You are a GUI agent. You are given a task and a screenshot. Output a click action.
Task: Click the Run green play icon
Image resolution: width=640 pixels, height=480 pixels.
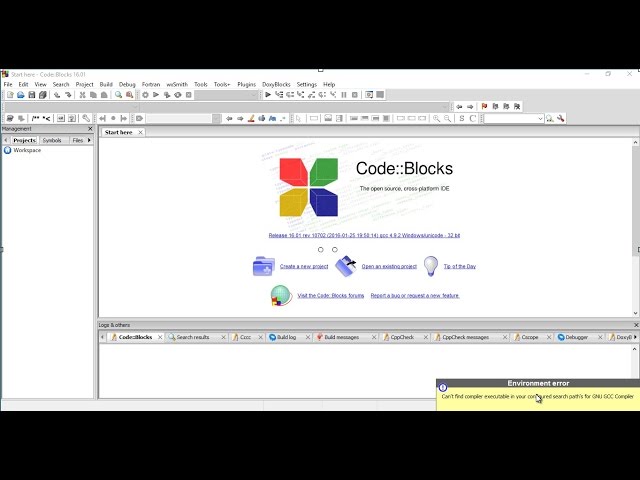tap(156, 95)
